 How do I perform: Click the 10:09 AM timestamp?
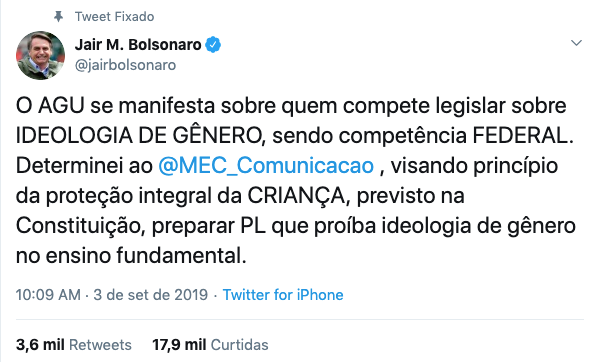click(48, 295)
